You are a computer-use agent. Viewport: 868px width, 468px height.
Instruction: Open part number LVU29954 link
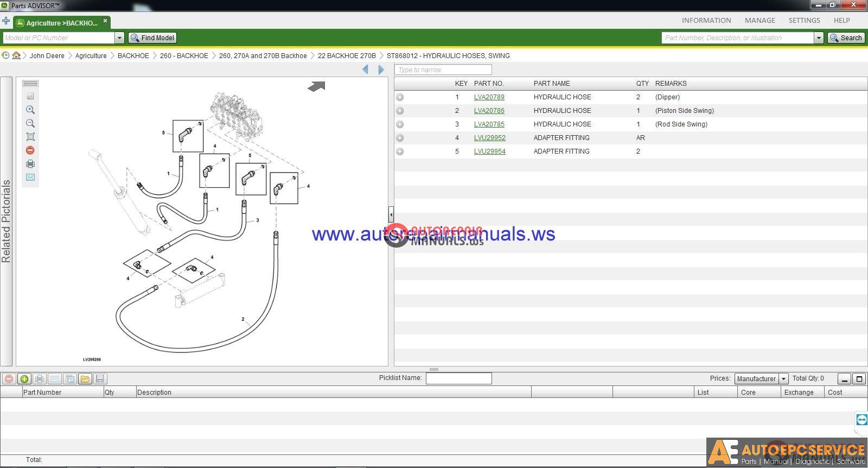(x=489, y=151)
